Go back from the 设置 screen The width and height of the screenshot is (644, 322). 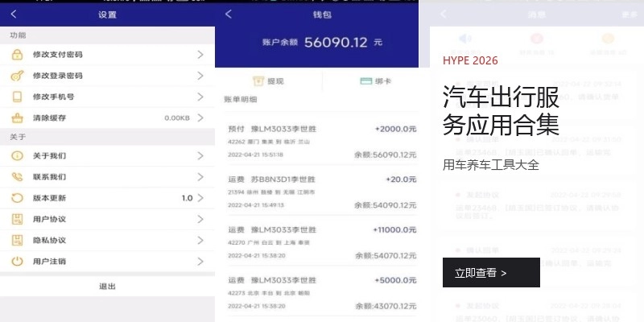(x=14, y=14)
